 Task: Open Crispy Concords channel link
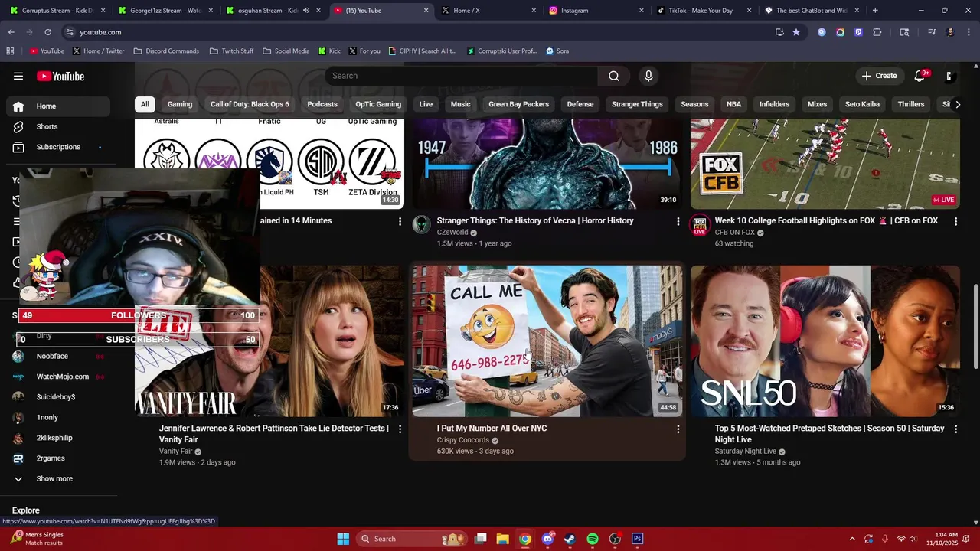click(462, 440)
